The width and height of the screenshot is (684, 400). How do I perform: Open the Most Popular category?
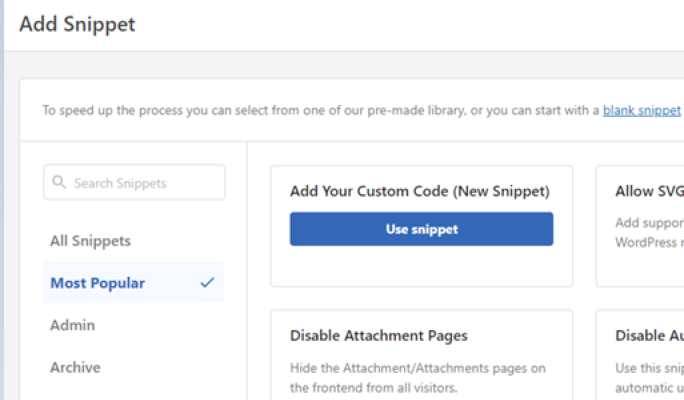click(x=98, y=283)
